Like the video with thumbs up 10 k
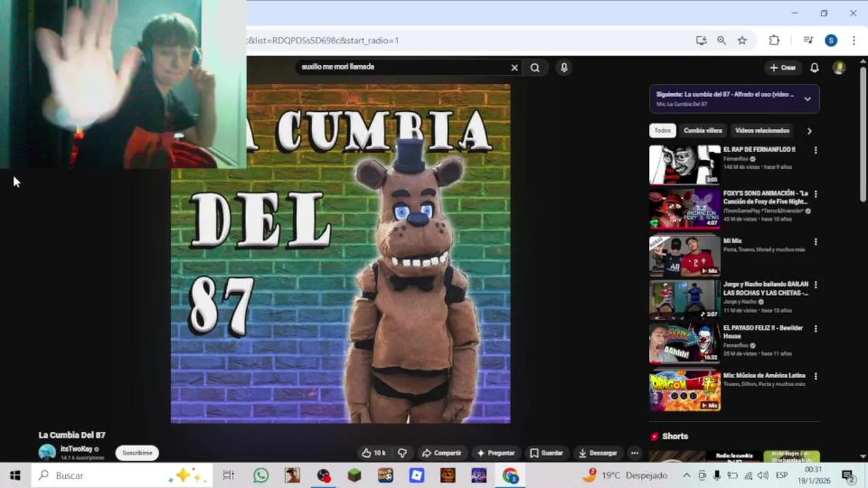 click(x=374, y=453)
